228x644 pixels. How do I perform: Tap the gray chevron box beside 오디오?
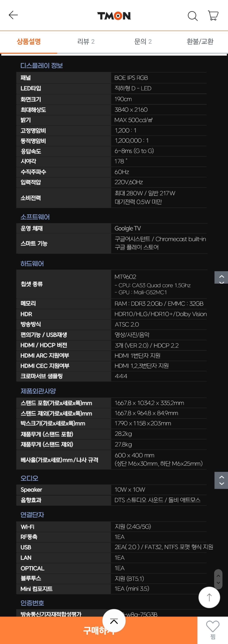pos(221,480)
